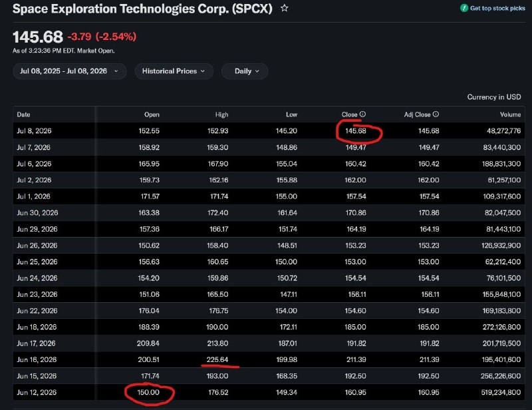Select the Jun 18, 2026 date cell
532x410 pixels.
pos(37,327)
